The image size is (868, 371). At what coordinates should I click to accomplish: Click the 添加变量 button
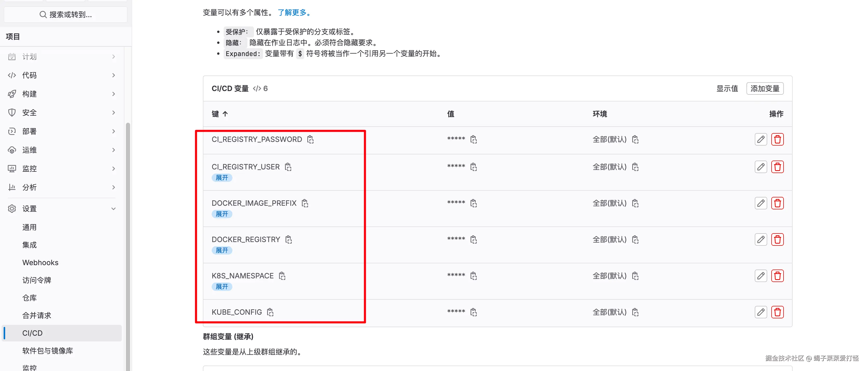[765, 88]
